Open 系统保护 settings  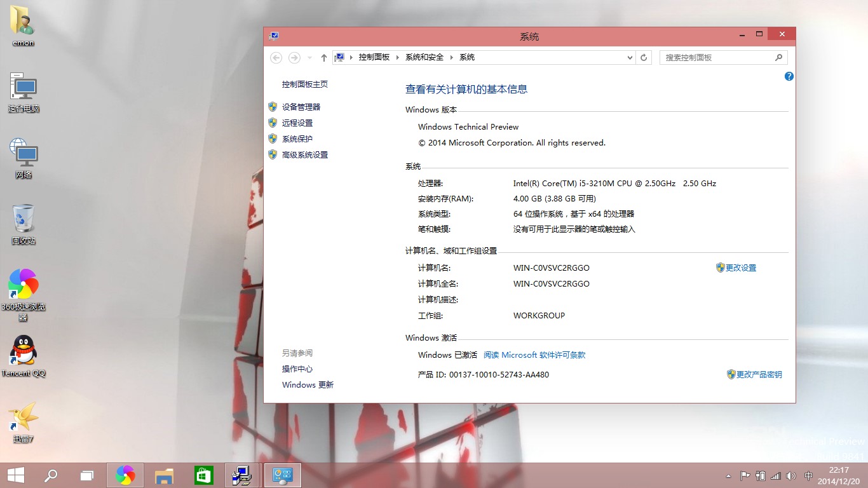pyautogui.click(x=297, y=139)
